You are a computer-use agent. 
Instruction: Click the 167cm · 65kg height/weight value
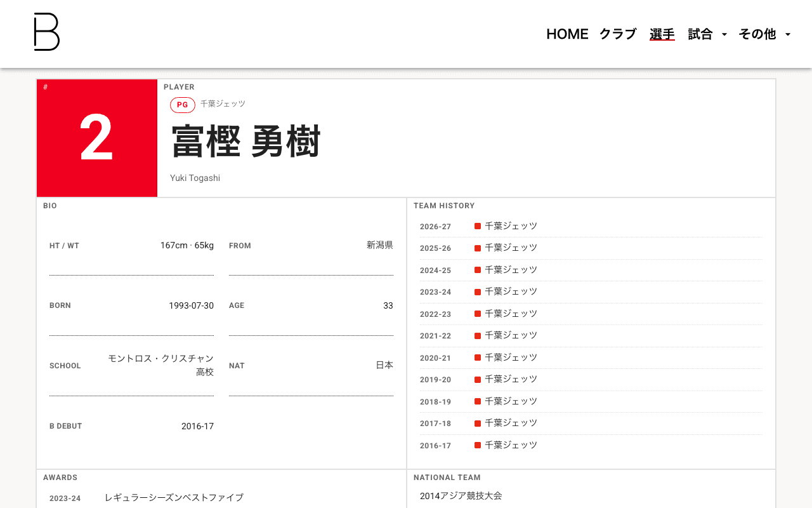(187, 245)
